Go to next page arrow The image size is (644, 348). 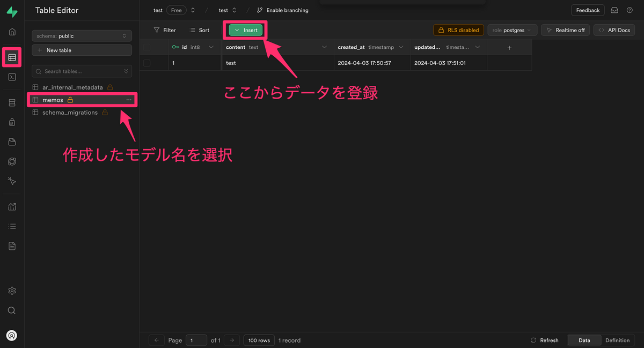tap(232, 340)
